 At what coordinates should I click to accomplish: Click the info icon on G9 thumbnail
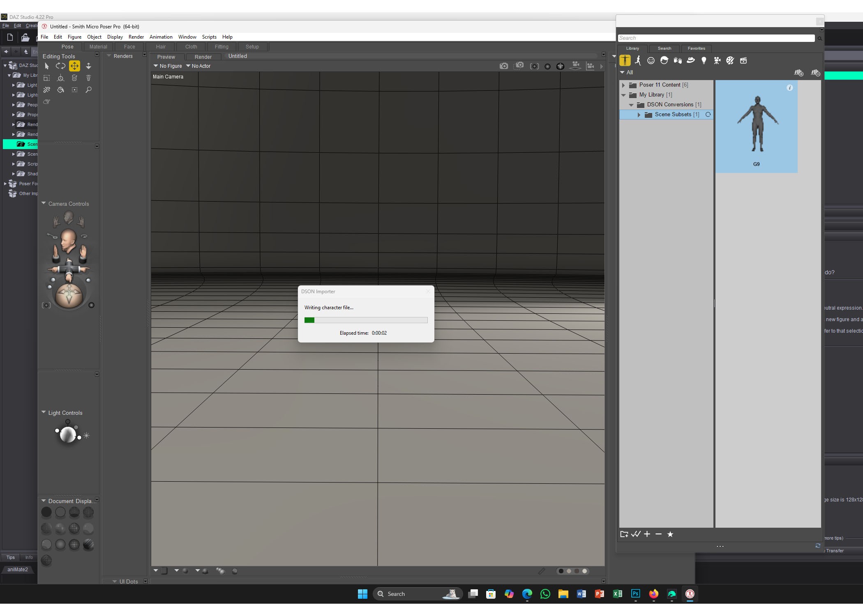coord(789,87)
